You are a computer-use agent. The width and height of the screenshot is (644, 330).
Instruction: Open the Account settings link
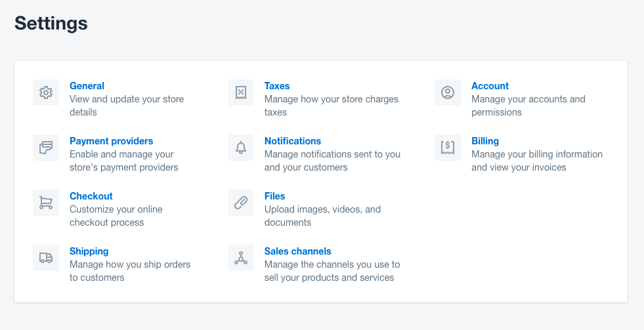[490, 86]
